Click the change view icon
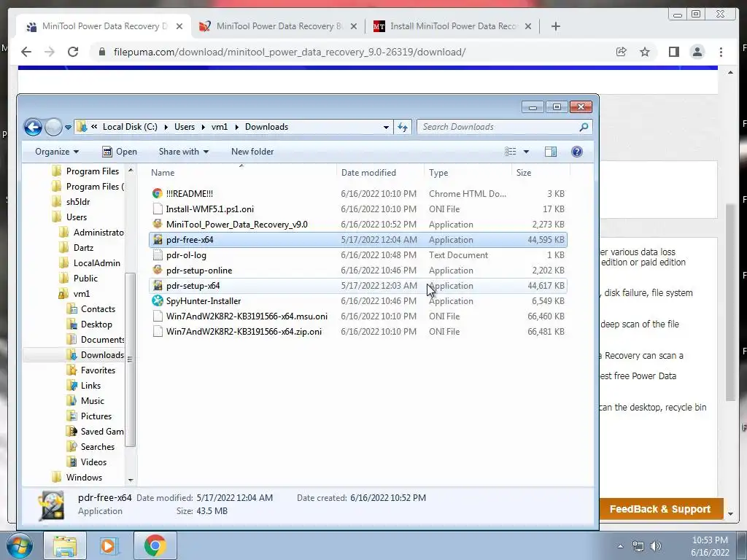This screenshot has height=560, width=747. [510, 152]
